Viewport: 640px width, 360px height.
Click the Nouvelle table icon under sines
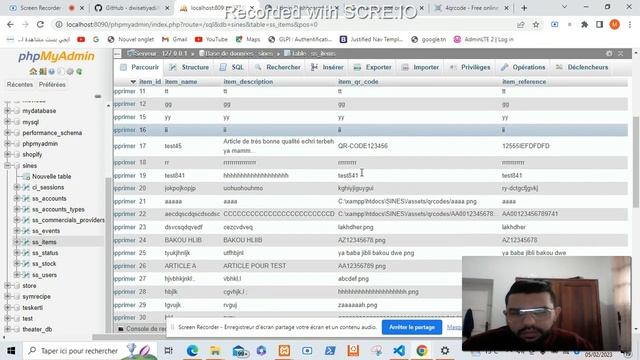point(27,176)
